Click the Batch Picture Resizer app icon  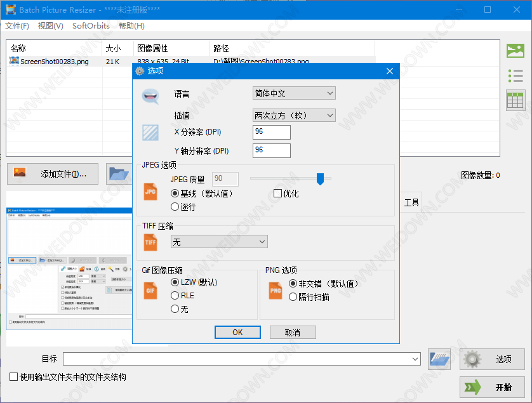(11, 10)
